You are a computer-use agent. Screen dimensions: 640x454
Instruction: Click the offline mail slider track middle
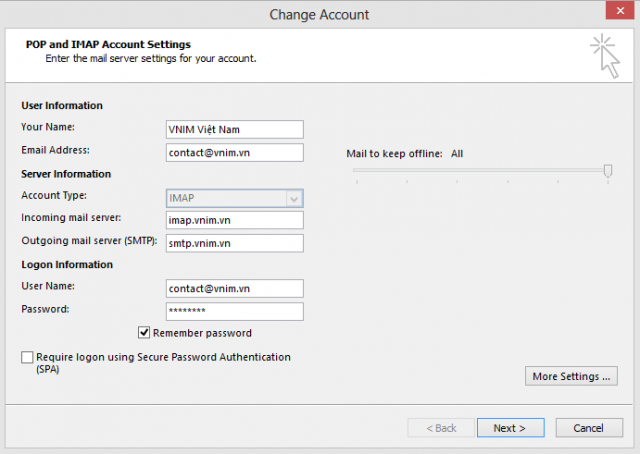(x=482, y=170)
